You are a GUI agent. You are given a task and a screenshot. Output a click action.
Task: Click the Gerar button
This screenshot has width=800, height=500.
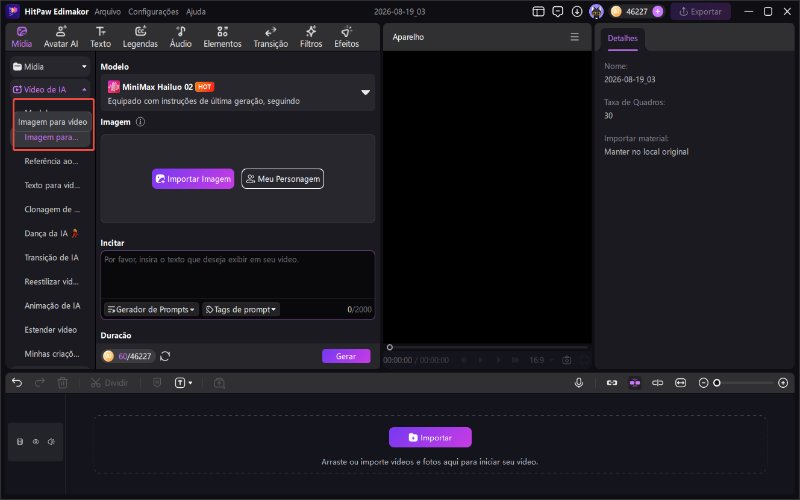click(346, 356)
